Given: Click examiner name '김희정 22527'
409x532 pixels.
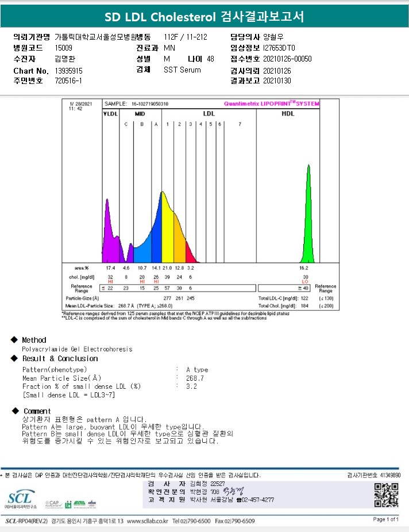Looking at the screenshot, I should (x=207, y=484).
